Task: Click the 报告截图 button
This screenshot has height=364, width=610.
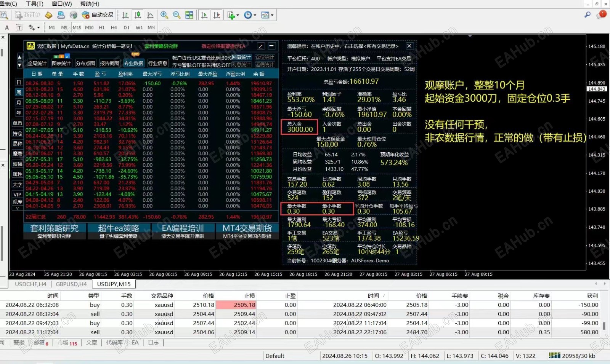Action: coord(109,63)
